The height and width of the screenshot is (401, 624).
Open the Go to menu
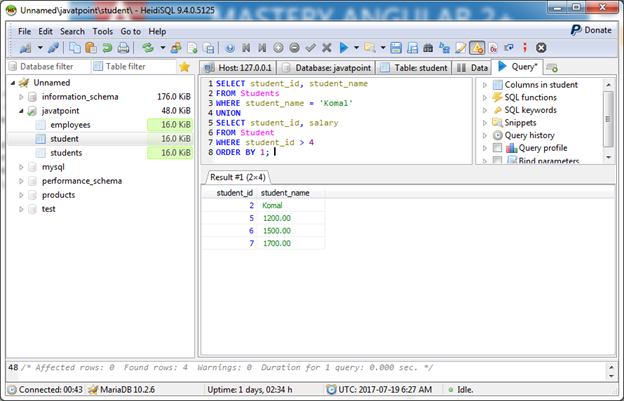131,31
